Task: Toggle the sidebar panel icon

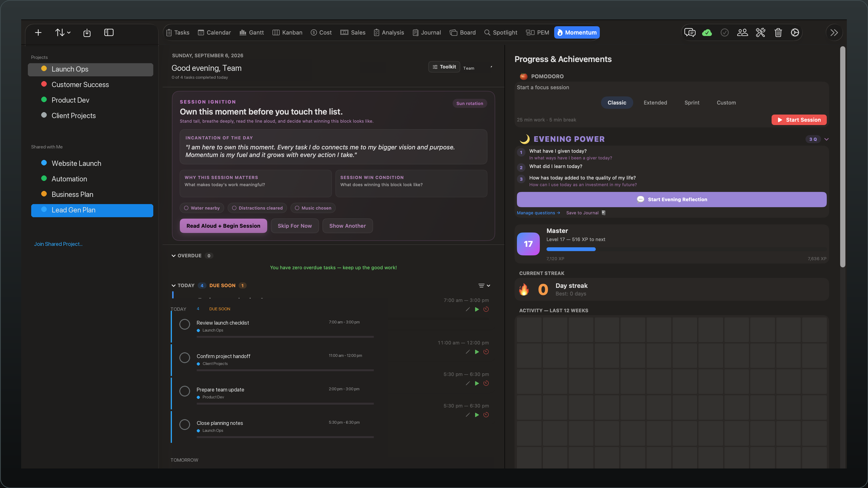Action: pyautogui.click(x=108, y=33)
